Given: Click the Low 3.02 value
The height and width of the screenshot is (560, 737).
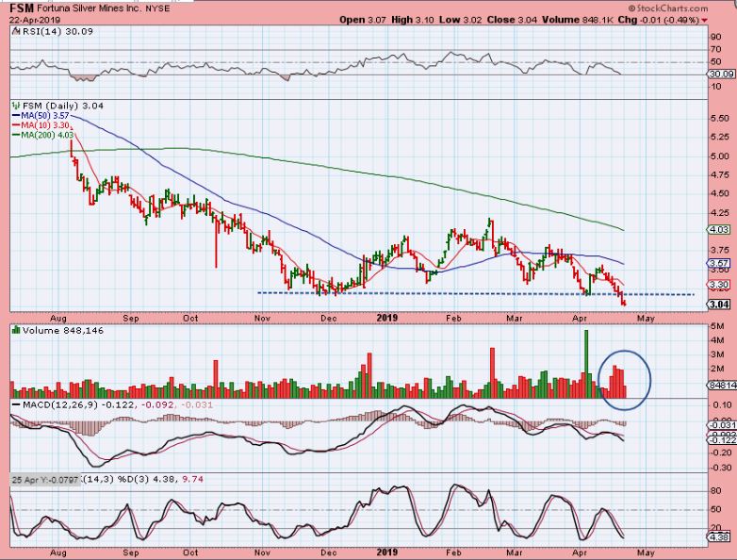Looking at the screenshot, I should click(460, 20).
